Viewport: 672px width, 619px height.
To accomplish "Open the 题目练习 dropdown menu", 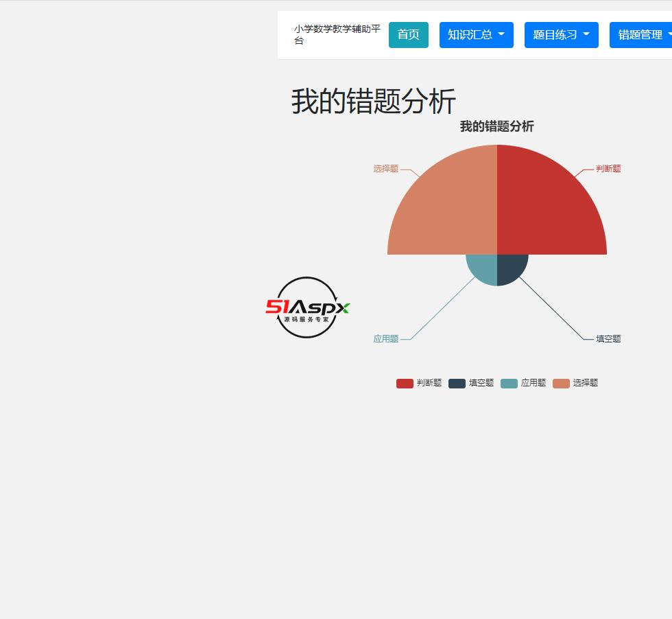I will click(561, 34).
